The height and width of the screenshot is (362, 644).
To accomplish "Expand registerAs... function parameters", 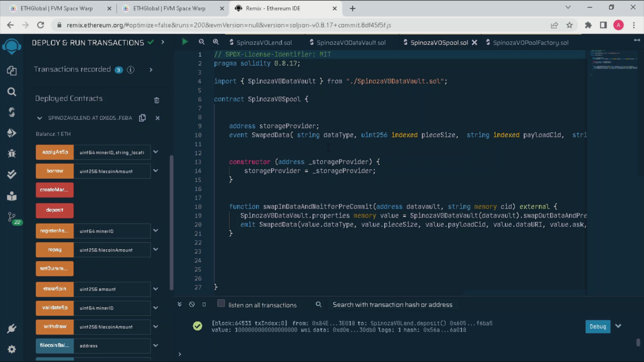I will point(156,231).
